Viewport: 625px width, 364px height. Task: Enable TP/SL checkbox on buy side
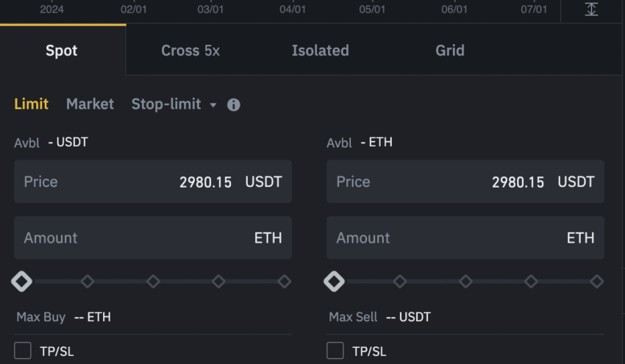(x=23, y=351)
